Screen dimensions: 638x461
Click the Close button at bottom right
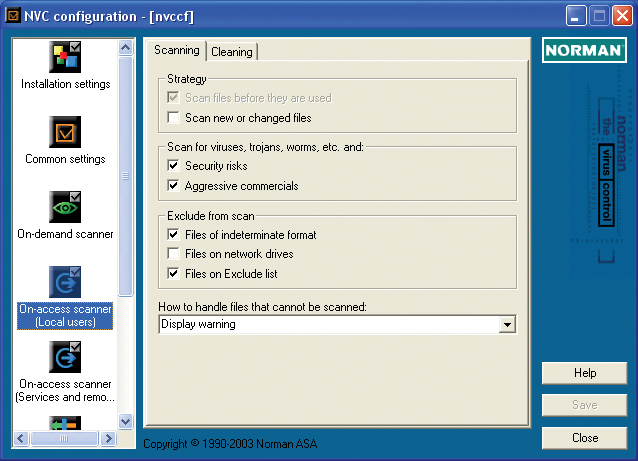[x=585, y=438]
